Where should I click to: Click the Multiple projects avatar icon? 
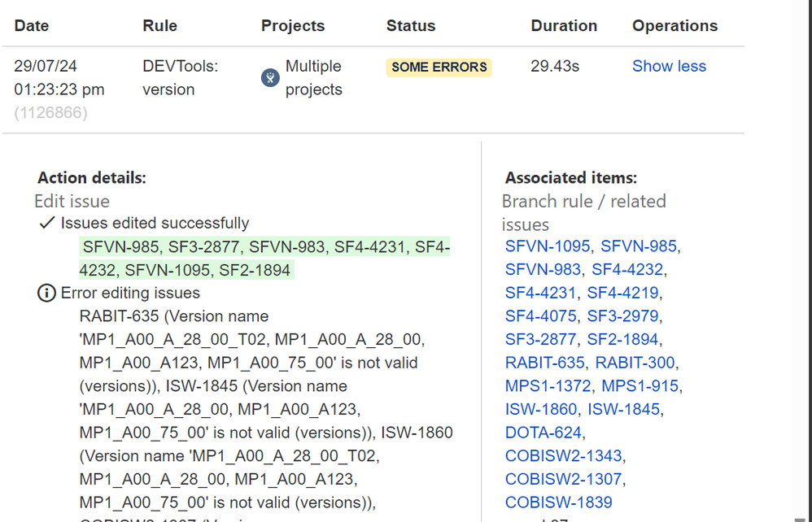tap(270, 77)
